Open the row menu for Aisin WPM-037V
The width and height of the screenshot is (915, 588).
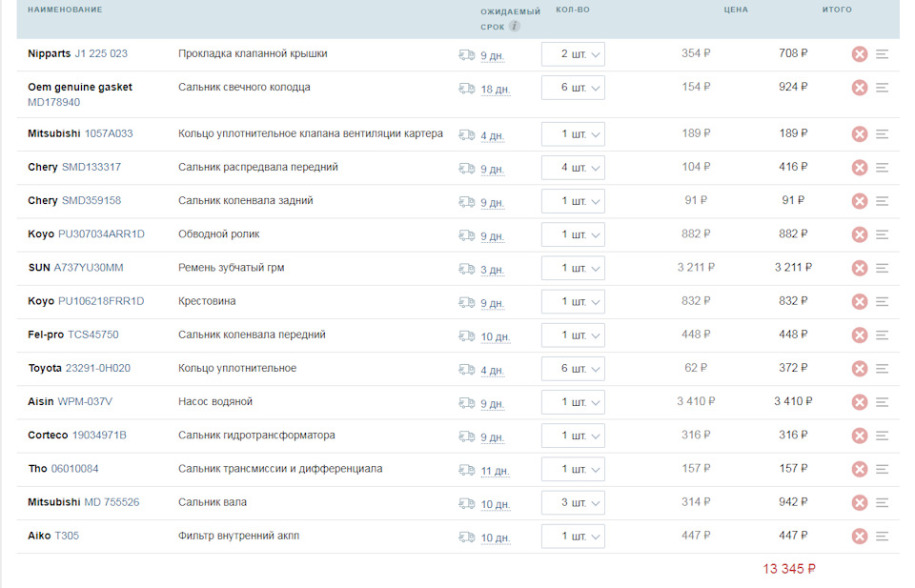coord(882,402)
